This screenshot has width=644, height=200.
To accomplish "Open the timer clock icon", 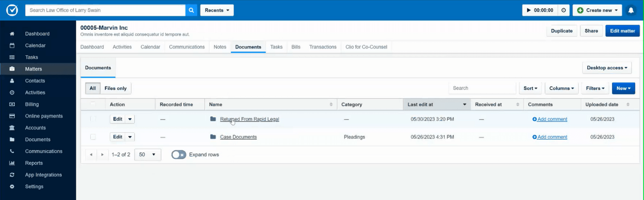I will click(x=563, y=10).
